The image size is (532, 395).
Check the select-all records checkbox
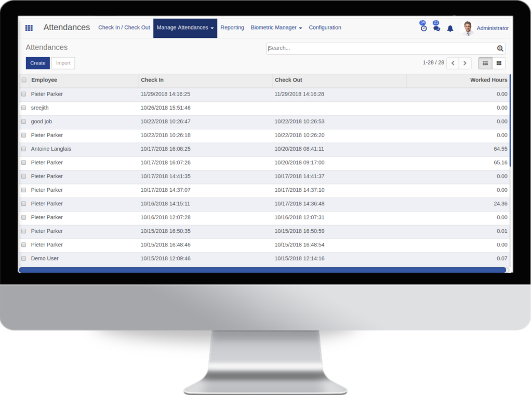point(23,80)
